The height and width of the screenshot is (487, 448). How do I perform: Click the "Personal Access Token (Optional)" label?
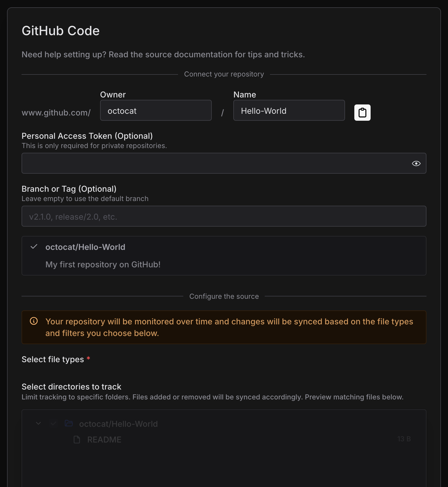pos(87,136)
